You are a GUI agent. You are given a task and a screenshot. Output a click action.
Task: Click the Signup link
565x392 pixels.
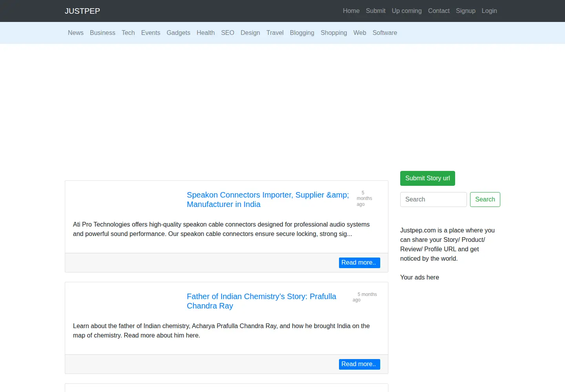point(466,11)
